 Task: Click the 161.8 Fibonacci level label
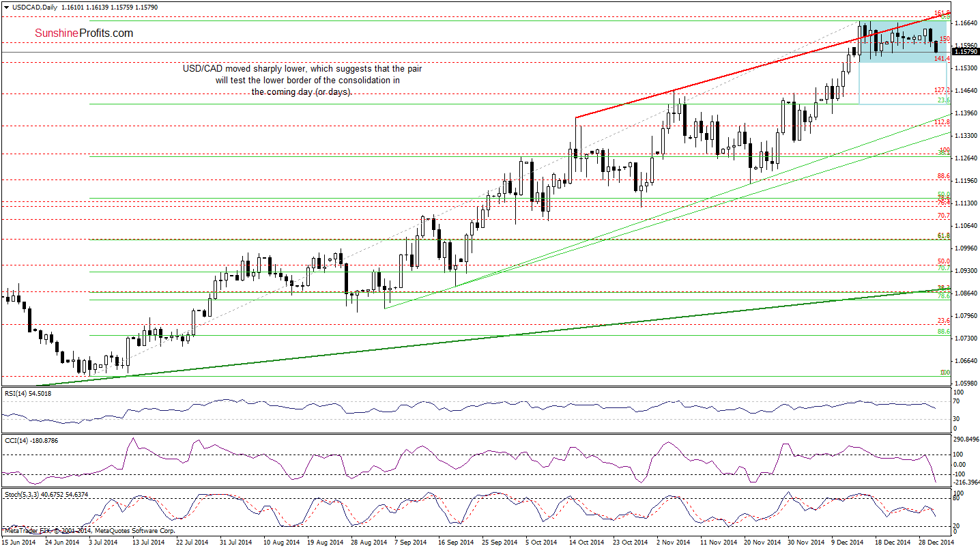(942, 13)
